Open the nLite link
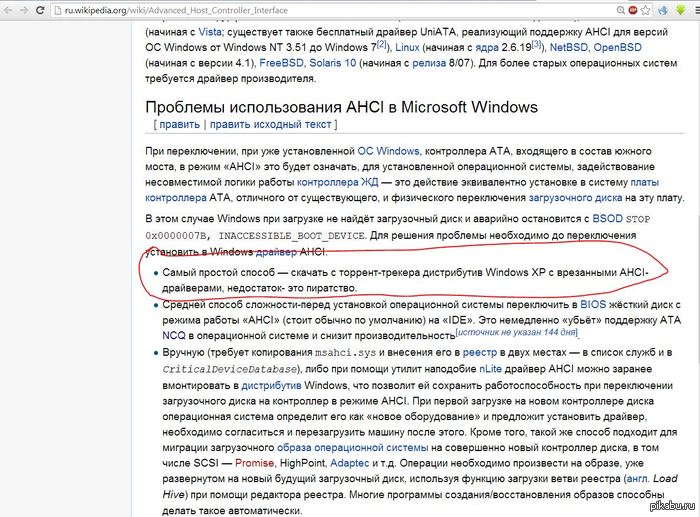This screenshot has height=517, width=700. (x=490, y=369)
